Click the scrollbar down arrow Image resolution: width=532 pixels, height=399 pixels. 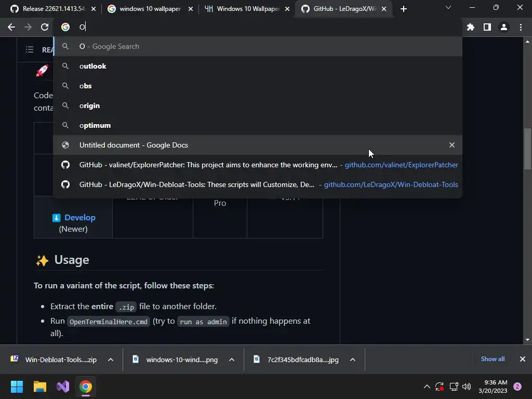527,340
